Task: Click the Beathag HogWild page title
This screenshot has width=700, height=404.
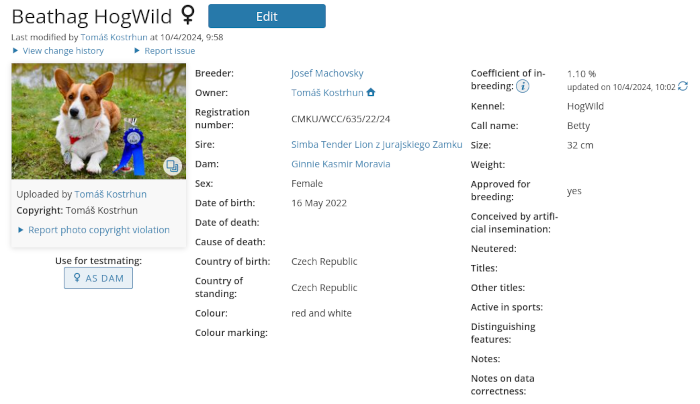Action: pos(92,17)
